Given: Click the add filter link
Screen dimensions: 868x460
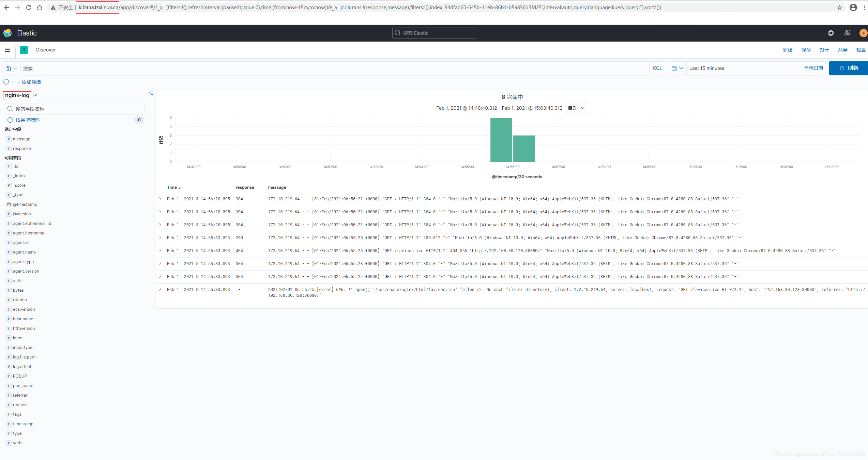Looking at the screenshot, I should pos(29,82).
